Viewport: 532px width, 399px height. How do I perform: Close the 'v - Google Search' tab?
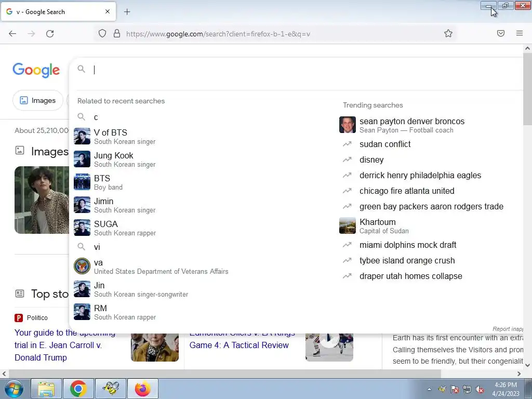[x=108, y=11]
